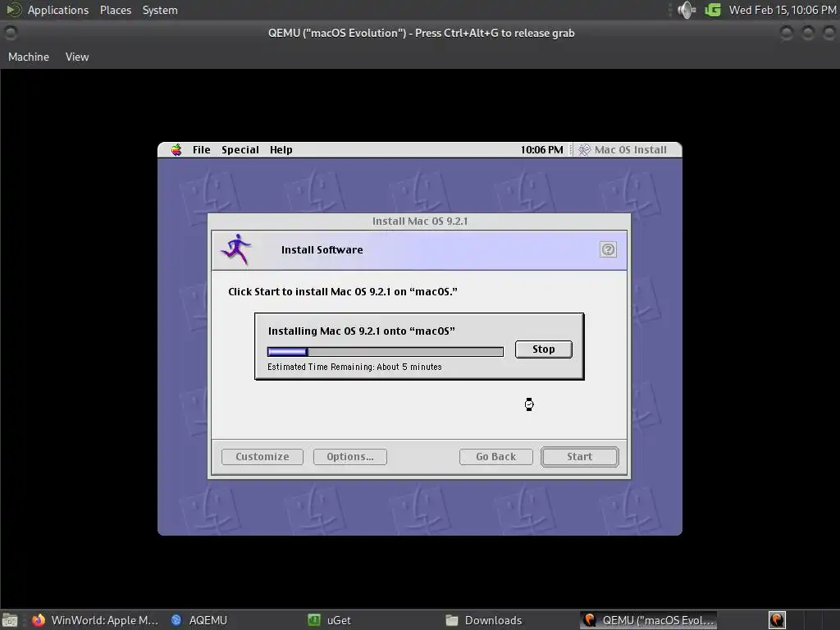Open the Help menu in Mac OS
The image size is (840, 630).
(x=281, y=150)
